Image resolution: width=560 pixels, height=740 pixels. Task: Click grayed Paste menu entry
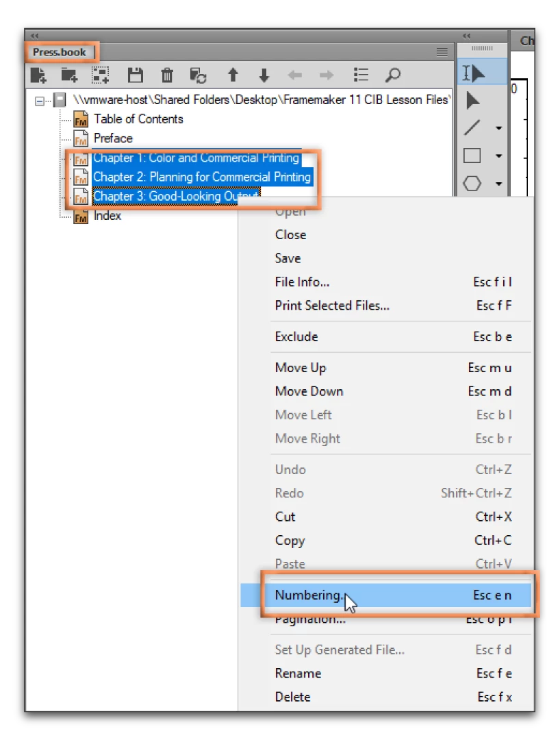pos(385,564)
